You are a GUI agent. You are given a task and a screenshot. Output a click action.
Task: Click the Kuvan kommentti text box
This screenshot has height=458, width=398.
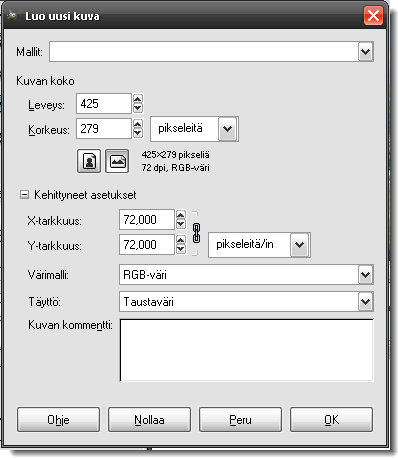[247, 350]
